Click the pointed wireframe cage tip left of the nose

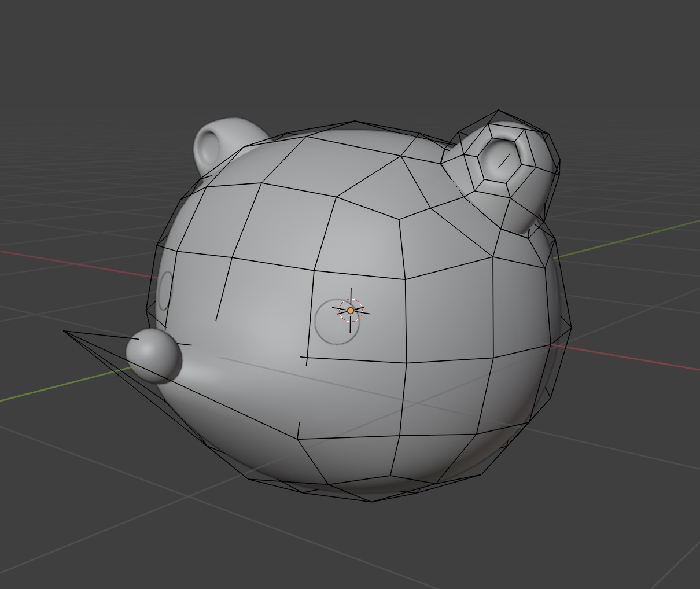(x=65, y=332)
